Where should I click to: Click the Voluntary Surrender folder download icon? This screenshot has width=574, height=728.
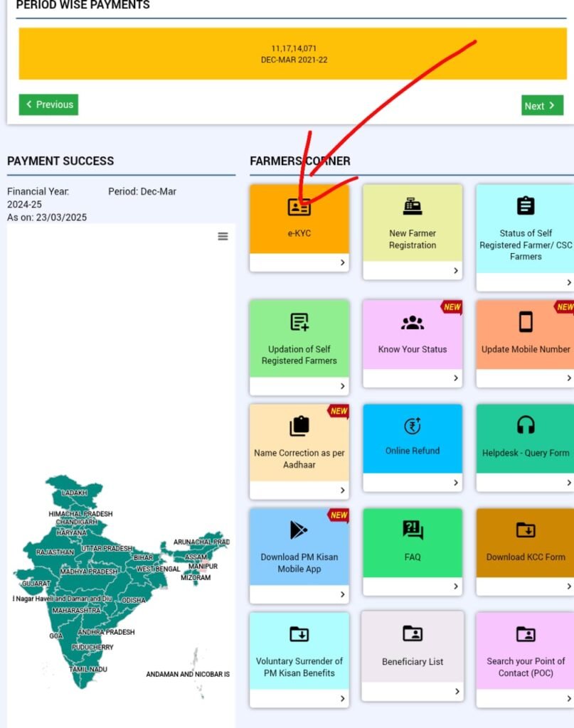click(299, 633)
